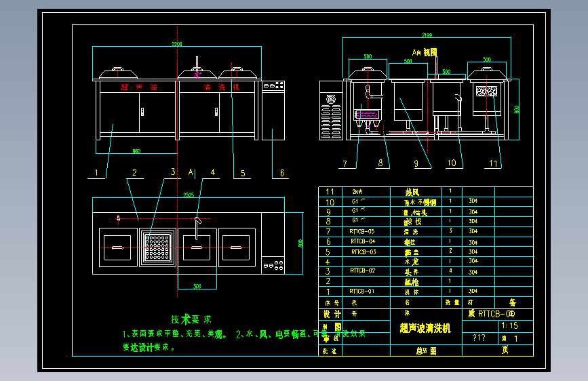Click the 304 material in the RTTCB-05 row
This screenshot has width=588, height=381.
(x=473, y=231)
